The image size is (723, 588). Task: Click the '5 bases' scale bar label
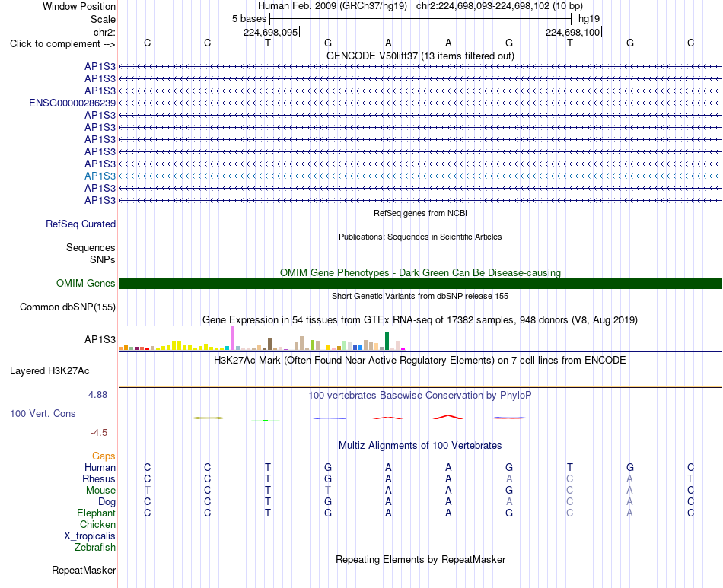pos(249,19)
